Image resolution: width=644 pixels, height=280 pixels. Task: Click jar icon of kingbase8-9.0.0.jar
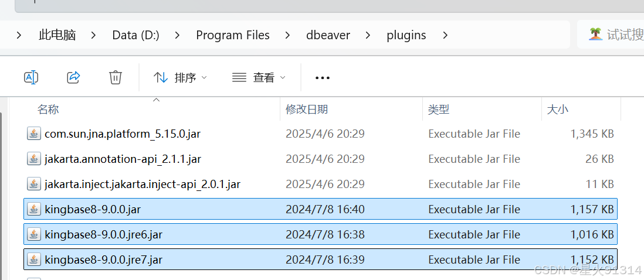33,209
